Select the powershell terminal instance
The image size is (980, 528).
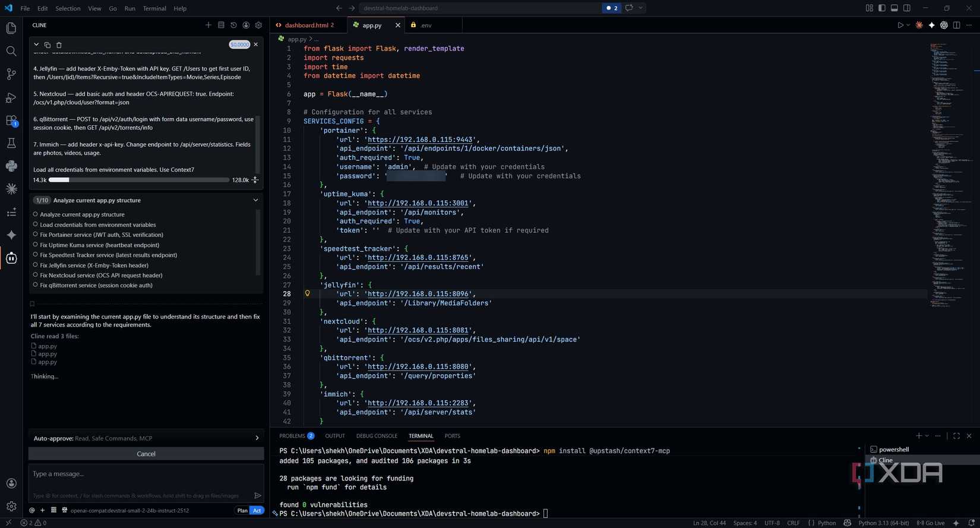(x=893, y=450)
